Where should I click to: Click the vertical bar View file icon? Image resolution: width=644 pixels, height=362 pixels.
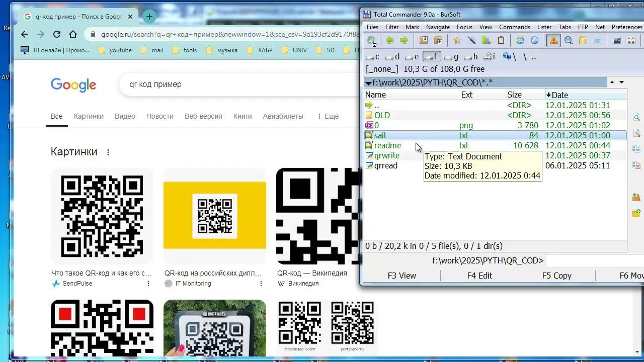pyautogui.click(x=636, y=118)
